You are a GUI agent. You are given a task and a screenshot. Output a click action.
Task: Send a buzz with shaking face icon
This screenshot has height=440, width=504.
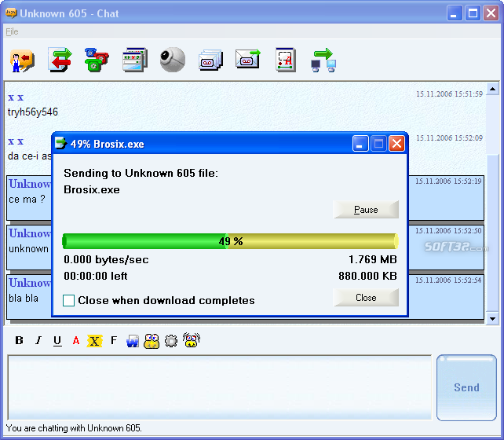pos(192,340)
